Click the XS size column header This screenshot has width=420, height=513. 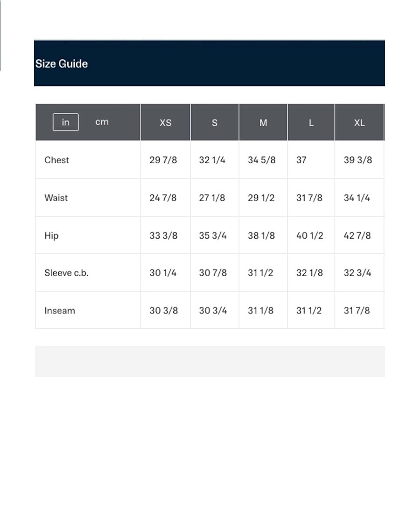(x=165, y=123)
